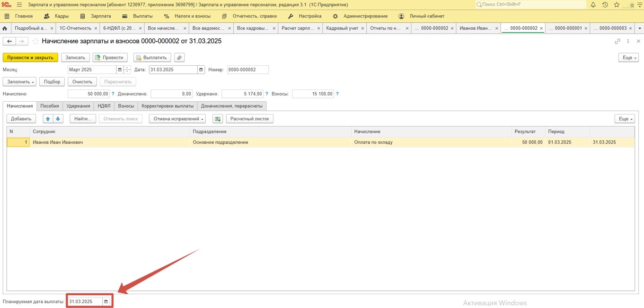Open the history clock icon
Image resolution: width=644 pixels, height=308 pixels.
(605, 5)
